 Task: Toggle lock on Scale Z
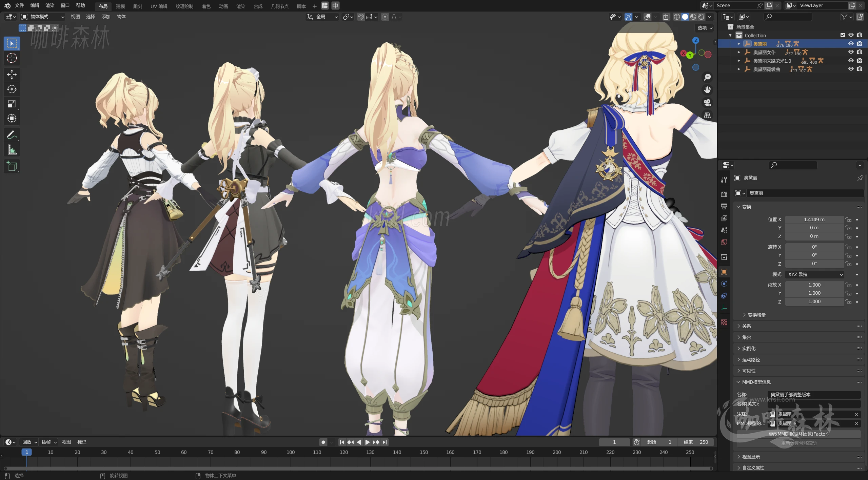pos(848,301)
